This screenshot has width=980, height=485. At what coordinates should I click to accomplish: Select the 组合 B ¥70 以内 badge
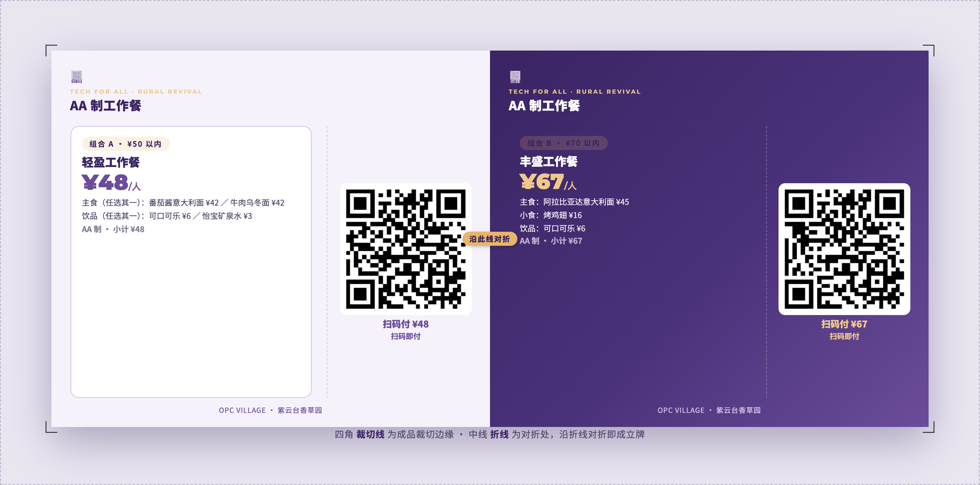tap(564, 143)
